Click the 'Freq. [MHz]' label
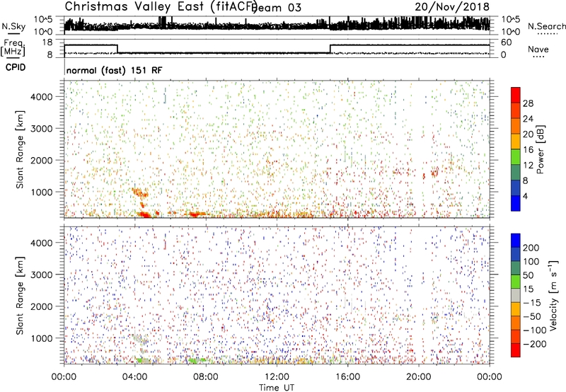This screenshot has width=566, height=392. [x=13, y=48]
